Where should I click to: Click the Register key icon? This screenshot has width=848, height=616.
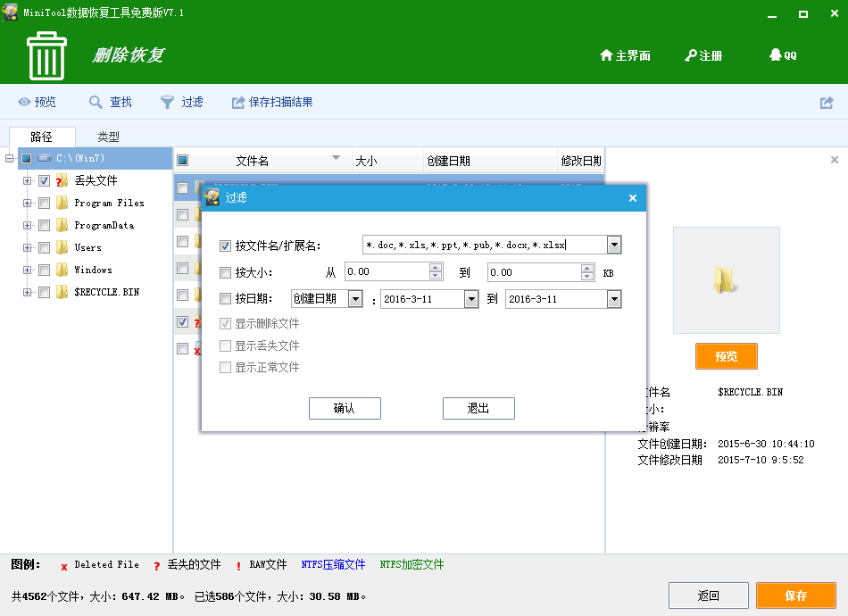pos(691,55)
